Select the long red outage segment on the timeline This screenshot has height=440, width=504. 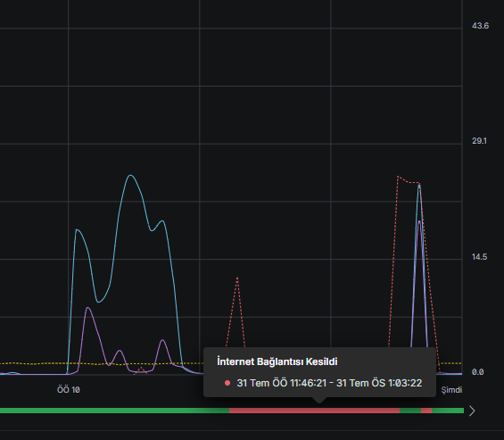[314, 411]
